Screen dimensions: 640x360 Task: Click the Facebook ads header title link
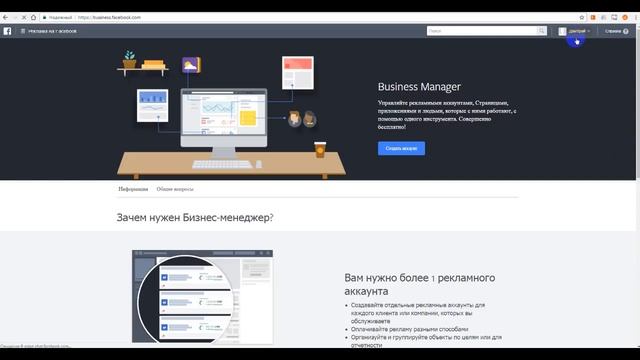[52, 31]
